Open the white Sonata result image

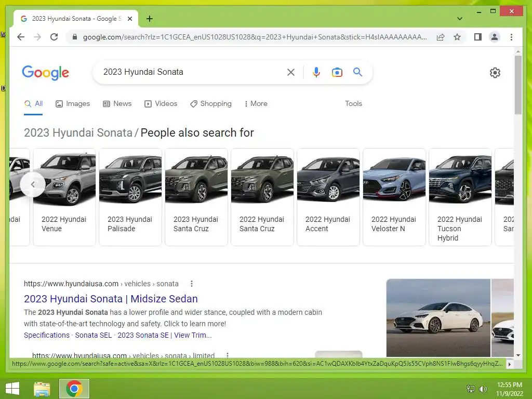click(x=438, y=318)
